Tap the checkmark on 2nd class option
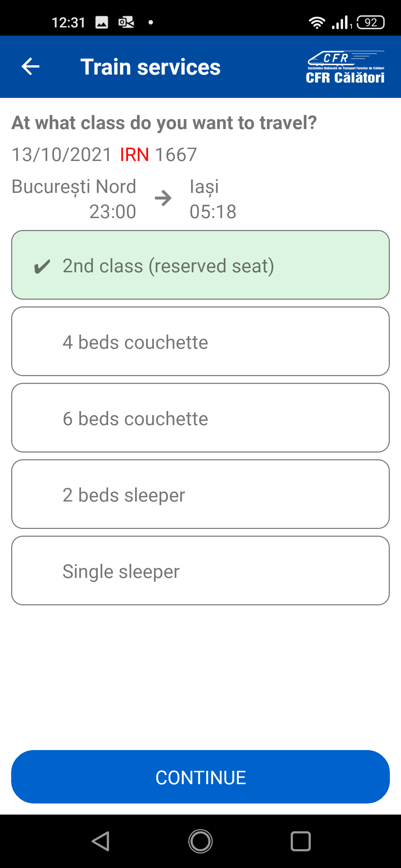This screenshot has width=401, height=868. pyautogui.click(x=42, y=266)
